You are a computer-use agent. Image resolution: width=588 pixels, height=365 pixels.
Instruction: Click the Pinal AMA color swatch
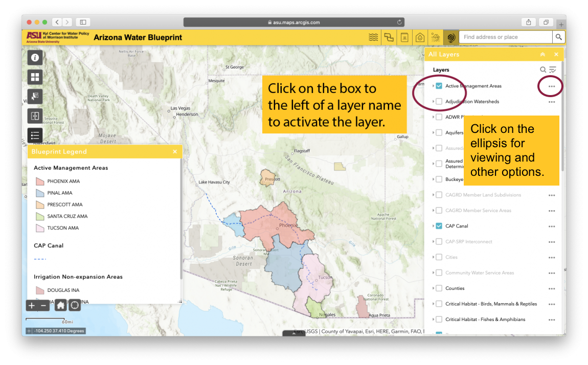pyautogui.click(x=40, y=193)
